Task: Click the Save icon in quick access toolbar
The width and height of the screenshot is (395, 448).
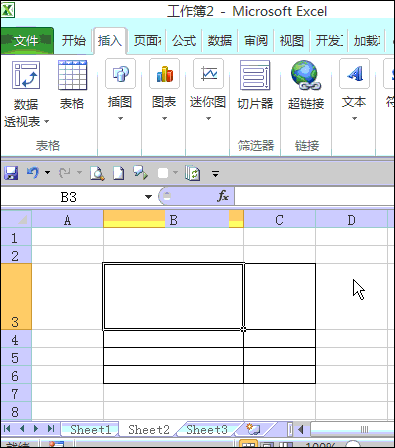Action: (11, 173)
